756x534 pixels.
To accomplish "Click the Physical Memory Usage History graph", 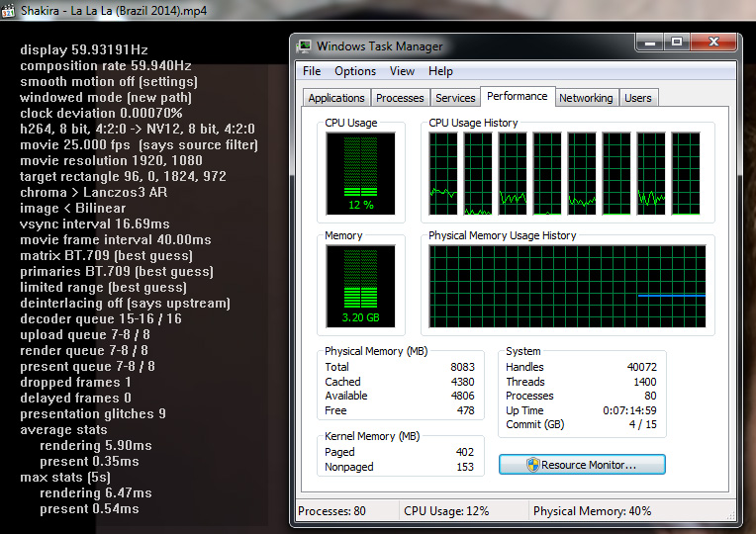I will tap(568, 287).
